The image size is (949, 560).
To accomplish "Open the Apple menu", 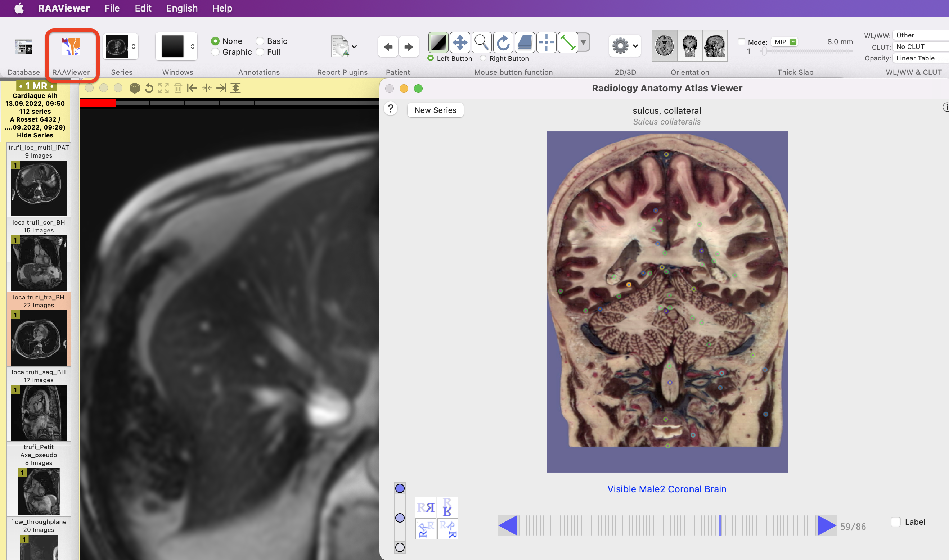I will click(x=19, y=8).
